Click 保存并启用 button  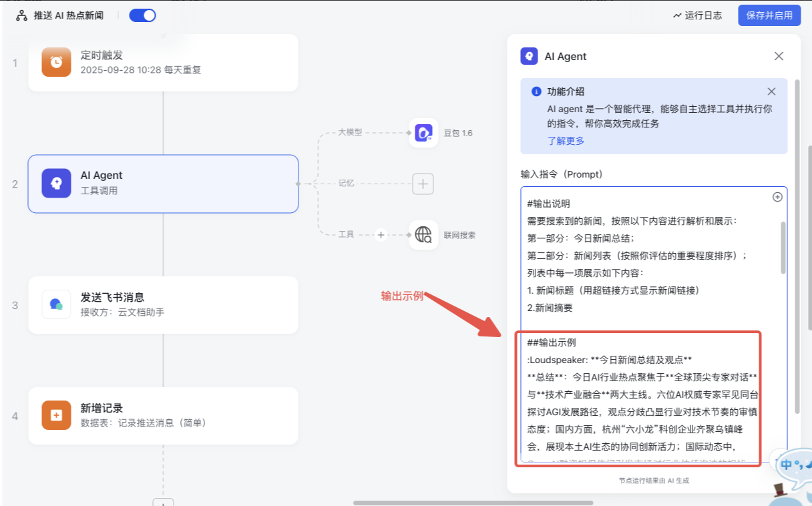click(769, 15)
